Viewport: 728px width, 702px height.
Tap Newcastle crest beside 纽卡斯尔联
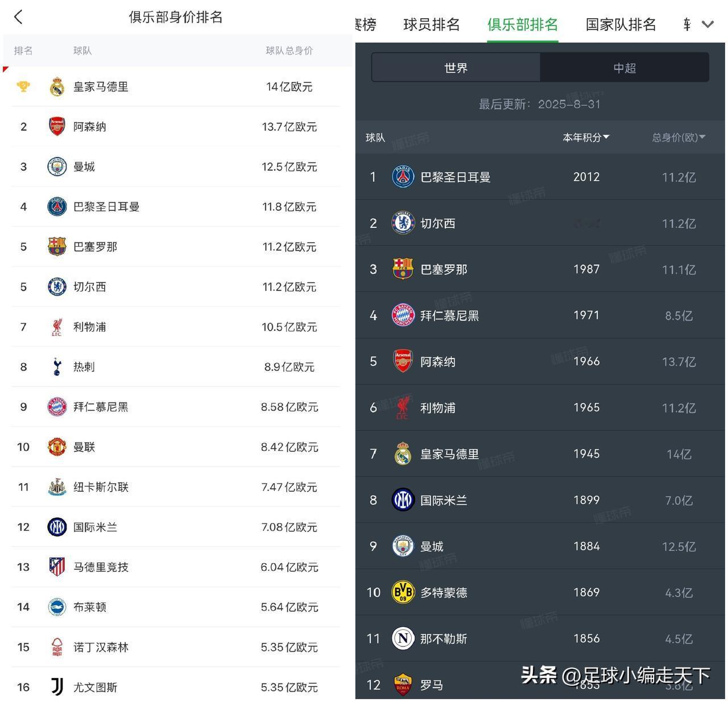tap(57, 487)
